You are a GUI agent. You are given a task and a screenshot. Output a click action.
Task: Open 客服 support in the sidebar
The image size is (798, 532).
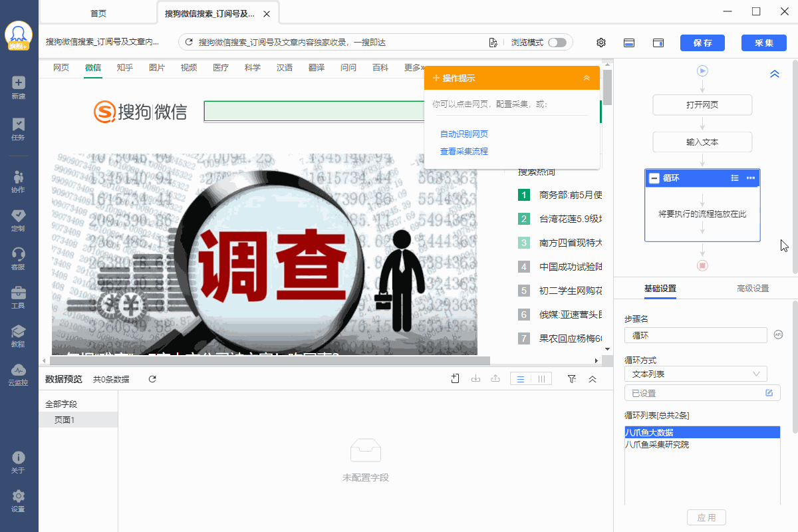[19, 258]
